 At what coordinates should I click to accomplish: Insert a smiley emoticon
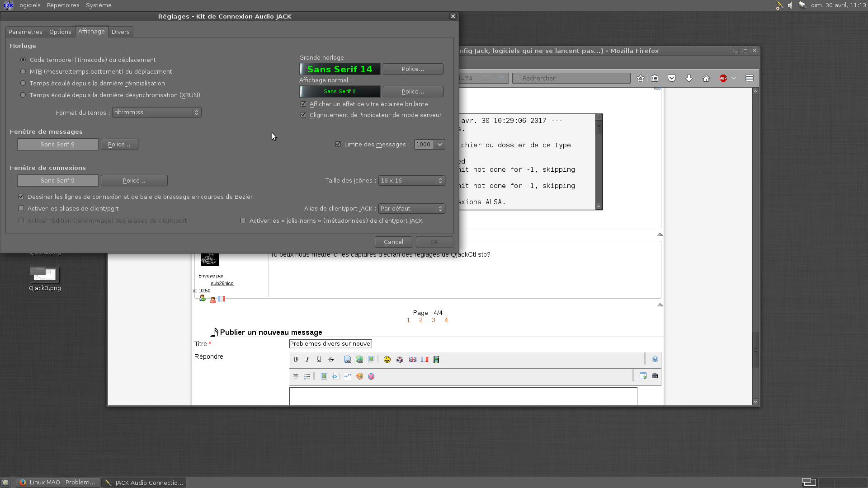point(387,360)
